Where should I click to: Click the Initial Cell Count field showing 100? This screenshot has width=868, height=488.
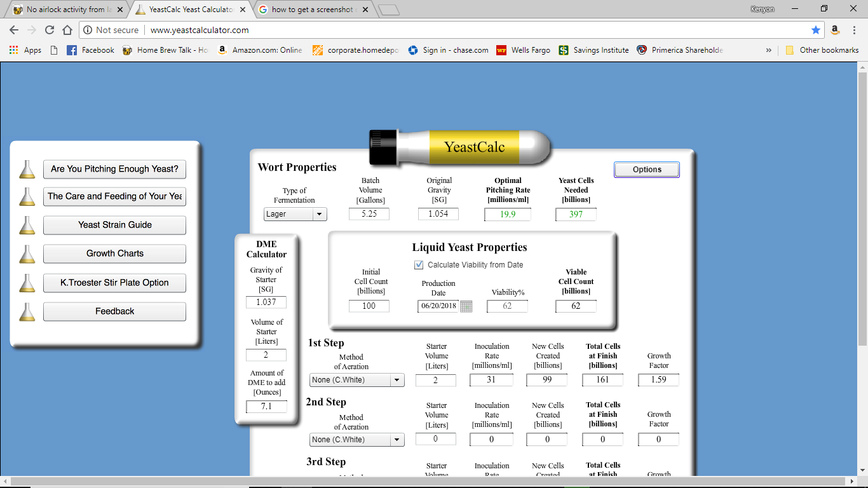point(369,306)
